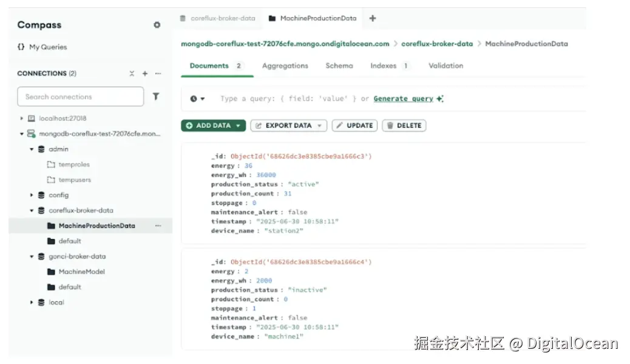Click the coreflux-broker-data breadcrumb link
This screenshot has width=630, height=364.
click(437, 44)
